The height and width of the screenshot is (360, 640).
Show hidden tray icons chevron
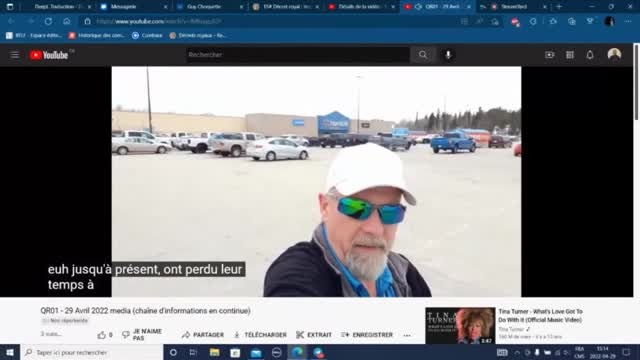click(517, 353)
